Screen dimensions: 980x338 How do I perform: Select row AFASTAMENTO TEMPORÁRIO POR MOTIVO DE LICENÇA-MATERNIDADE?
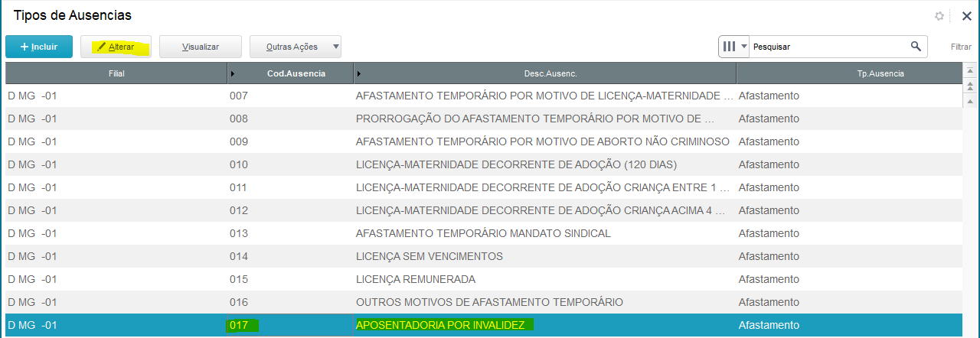pos(484,96)
